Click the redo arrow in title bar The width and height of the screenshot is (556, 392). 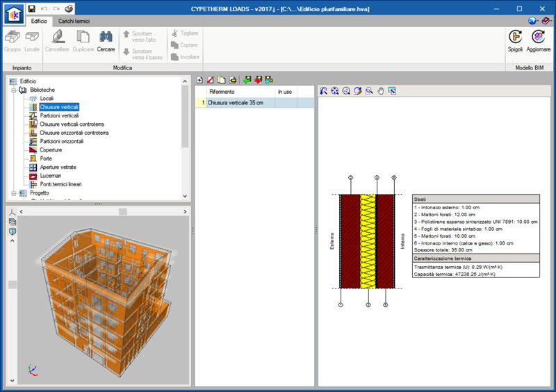(56, 8)
